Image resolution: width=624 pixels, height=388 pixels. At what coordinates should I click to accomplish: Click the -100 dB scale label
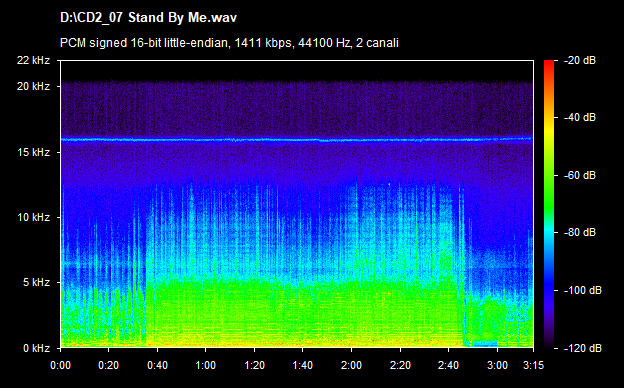click(x=583, y=291)
